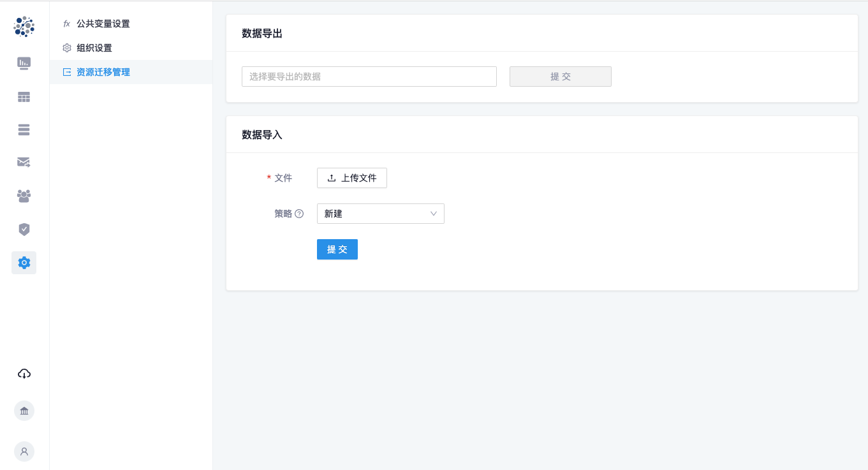Click the cloud download icon
This screenshot has height=470, width=868.
point(24,374)
